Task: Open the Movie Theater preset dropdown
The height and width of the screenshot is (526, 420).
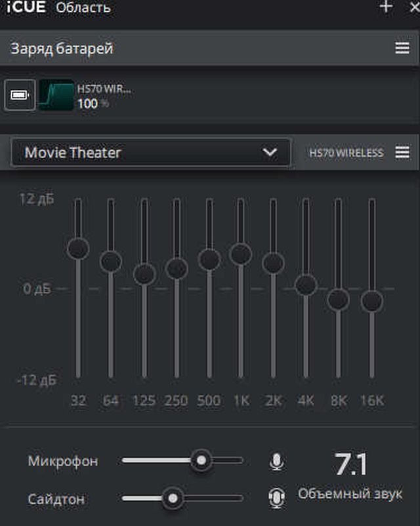Action: pos(150,153)
